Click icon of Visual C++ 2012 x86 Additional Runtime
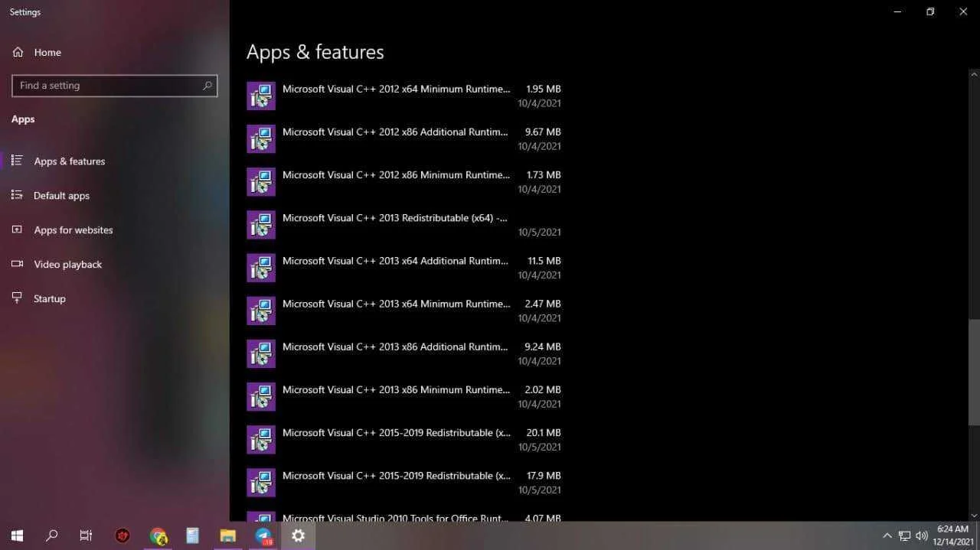The width and height of the screenshot is (980, 550). (261, 139)
